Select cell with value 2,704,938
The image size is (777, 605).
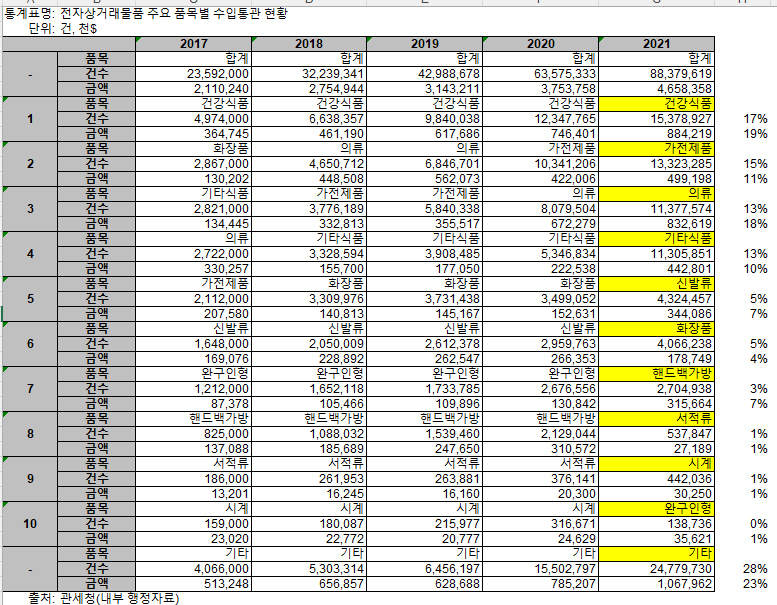click(657, 388)
